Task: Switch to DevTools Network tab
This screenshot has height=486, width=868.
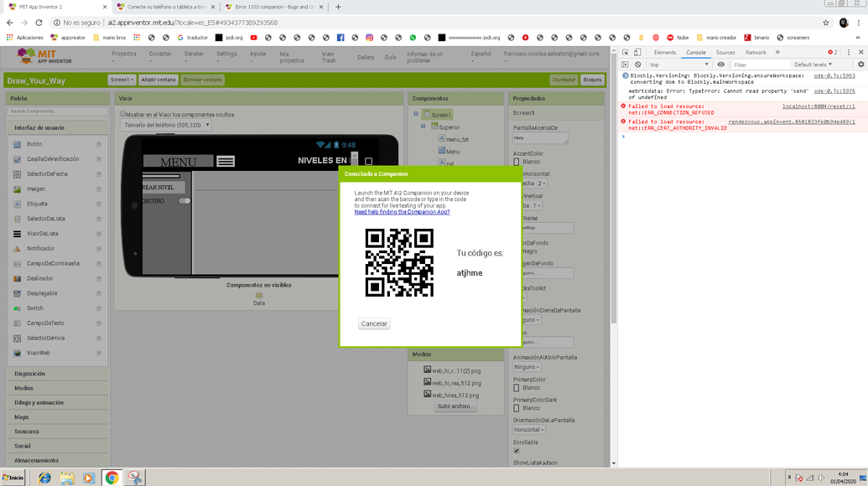Action: [756, 53]
